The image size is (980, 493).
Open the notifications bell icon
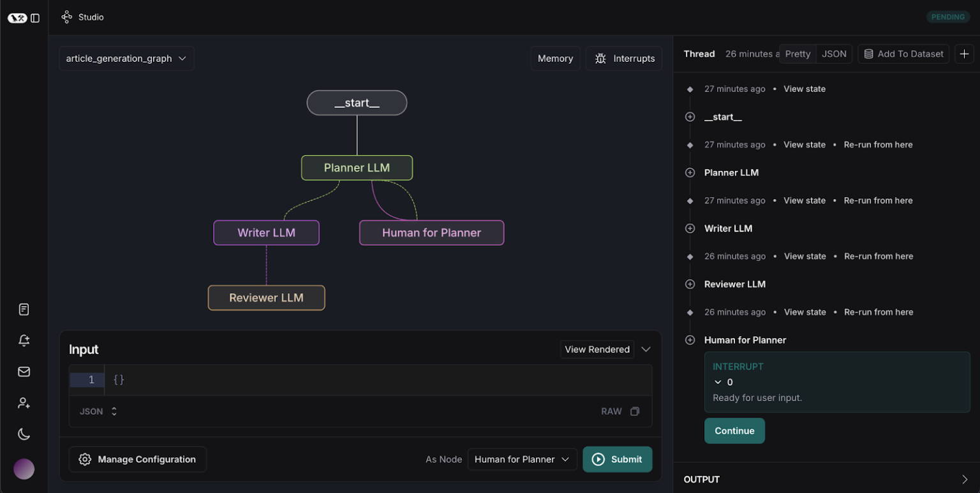pyautogui.click(x=24, y=340)
